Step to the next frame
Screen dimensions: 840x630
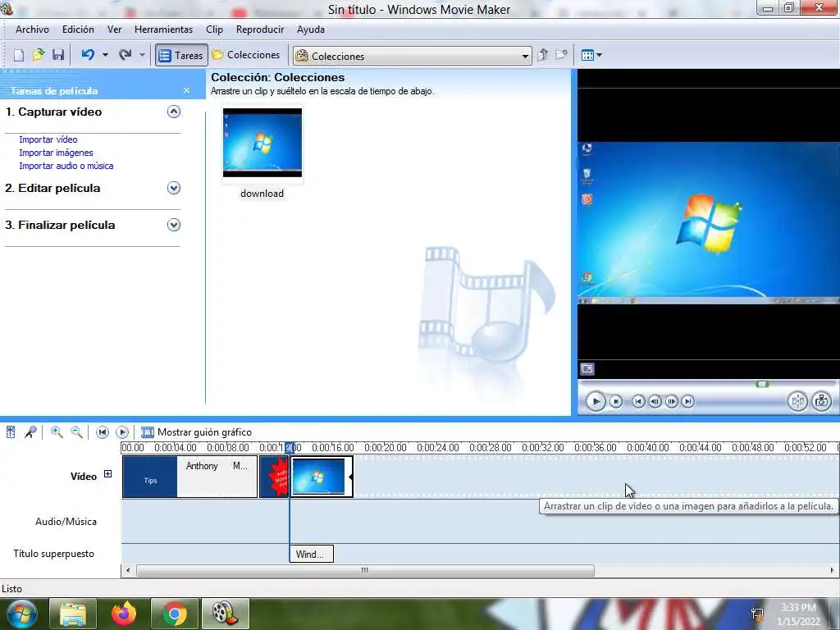[671, 401]
